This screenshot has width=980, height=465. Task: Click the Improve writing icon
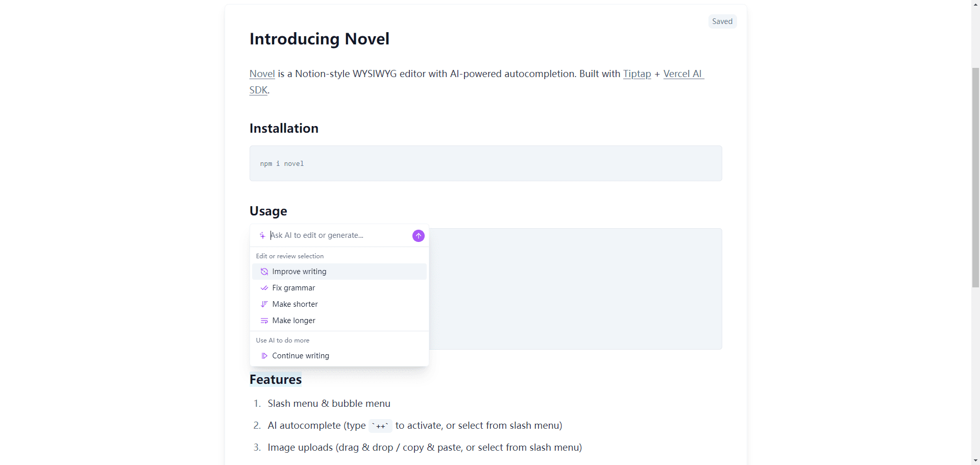coord(264,272)
